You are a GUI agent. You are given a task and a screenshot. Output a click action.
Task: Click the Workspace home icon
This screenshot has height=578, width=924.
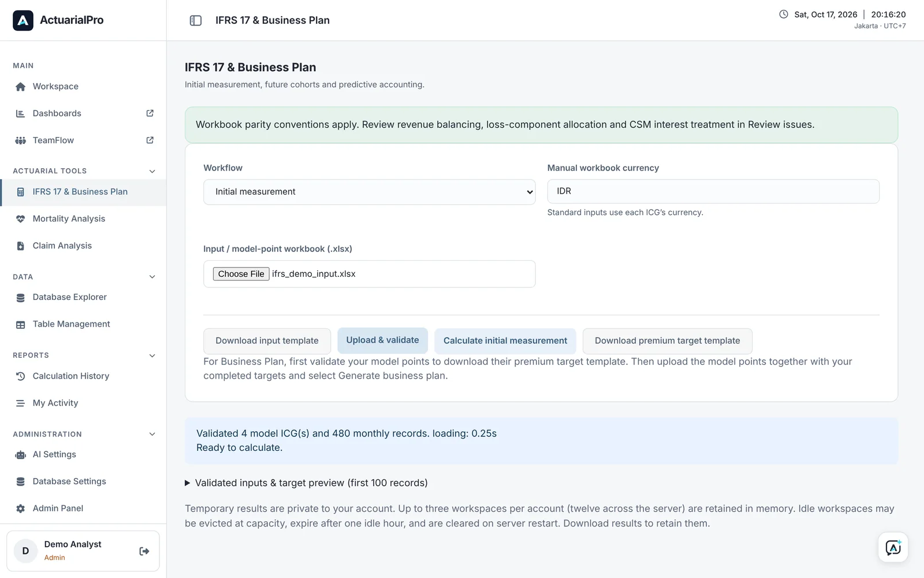click(21, 87)
